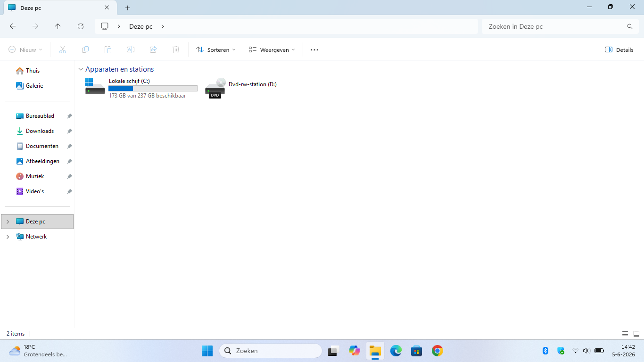Launch Copilot from the taskbar
Screen dimensions: 644x362
[x=355, y=351]
